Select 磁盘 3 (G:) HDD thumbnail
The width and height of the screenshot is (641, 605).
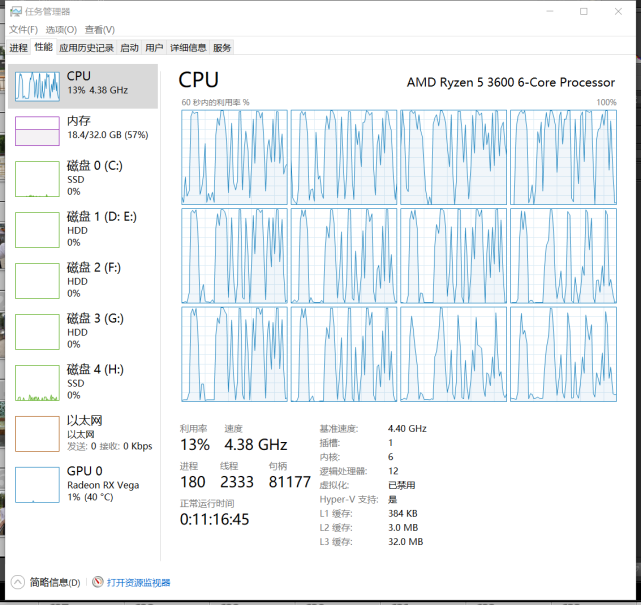[x=37, y=332]
